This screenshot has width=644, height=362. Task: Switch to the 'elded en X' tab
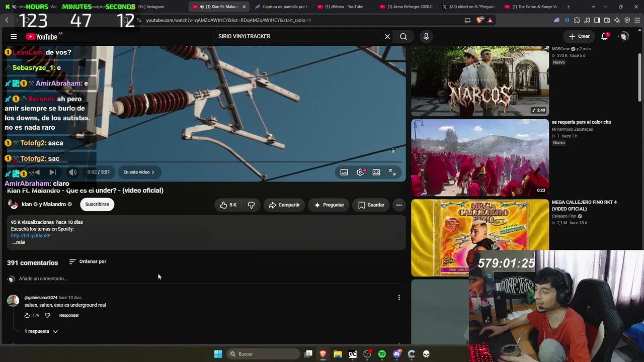(x=469, y=7)
